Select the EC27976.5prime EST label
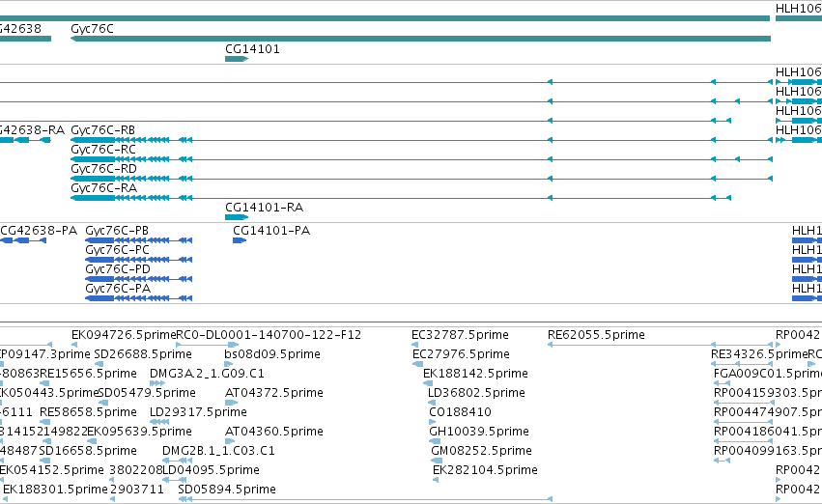The height and width of the screenshot is (504, 822). (x=462, y=354)
